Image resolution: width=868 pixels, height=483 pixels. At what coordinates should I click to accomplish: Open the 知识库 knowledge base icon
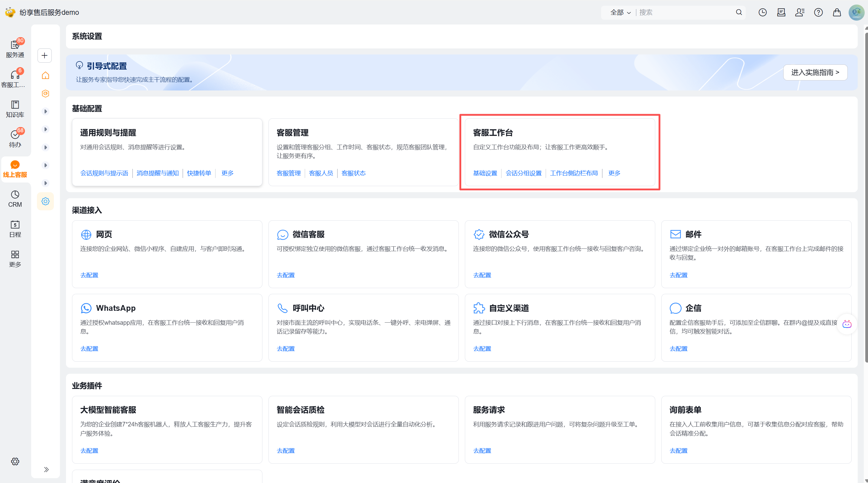(x=15, y=108)
